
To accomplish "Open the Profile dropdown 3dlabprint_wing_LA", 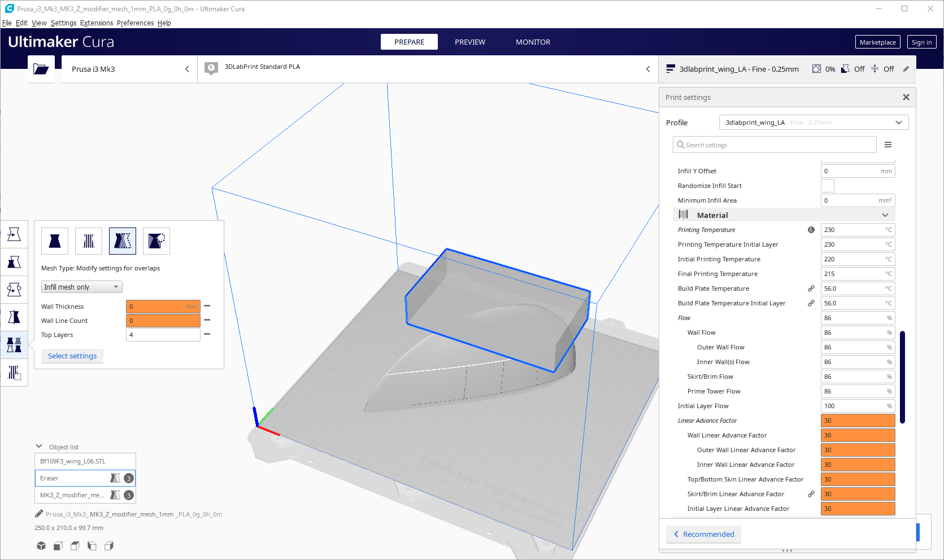I will click(813, 123).
